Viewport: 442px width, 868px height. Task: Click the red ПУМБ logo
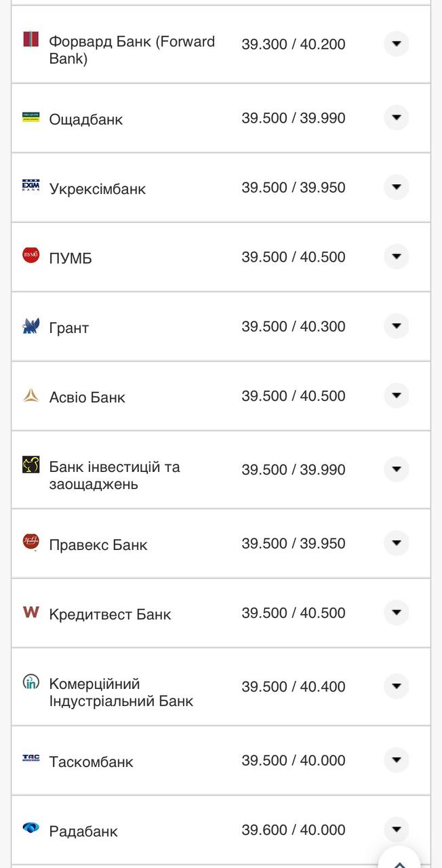(30, 256)
